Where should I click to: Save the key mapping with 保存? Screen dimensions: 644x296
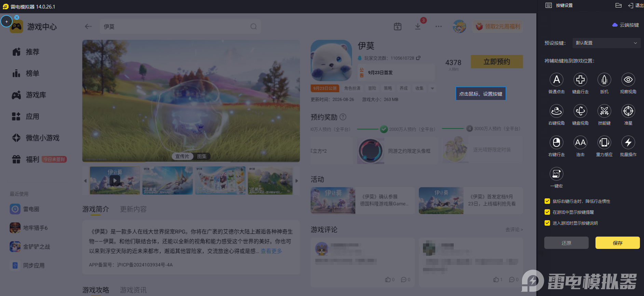pos(618,243)
